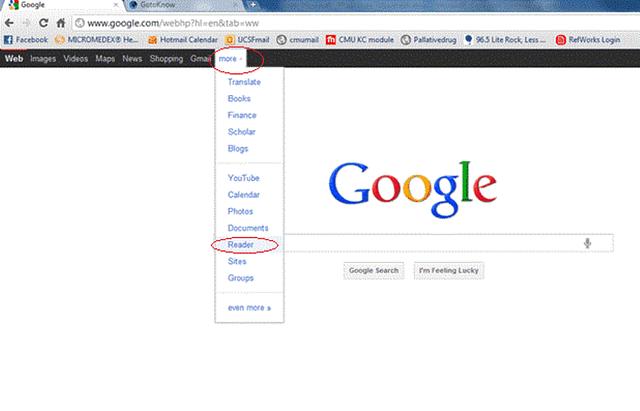This screenshot has height=411, width=640.
Task: Choose Calendar from the more menu
Action: (x=244, y=195)
